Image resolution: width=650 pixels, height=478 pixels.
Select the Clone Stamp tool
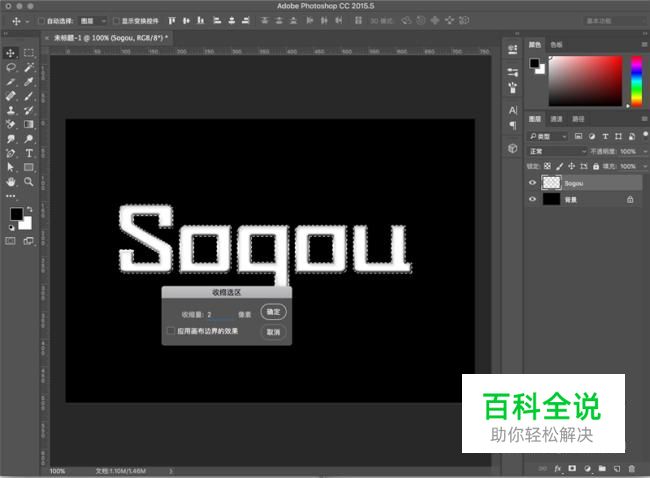(11, 110)
